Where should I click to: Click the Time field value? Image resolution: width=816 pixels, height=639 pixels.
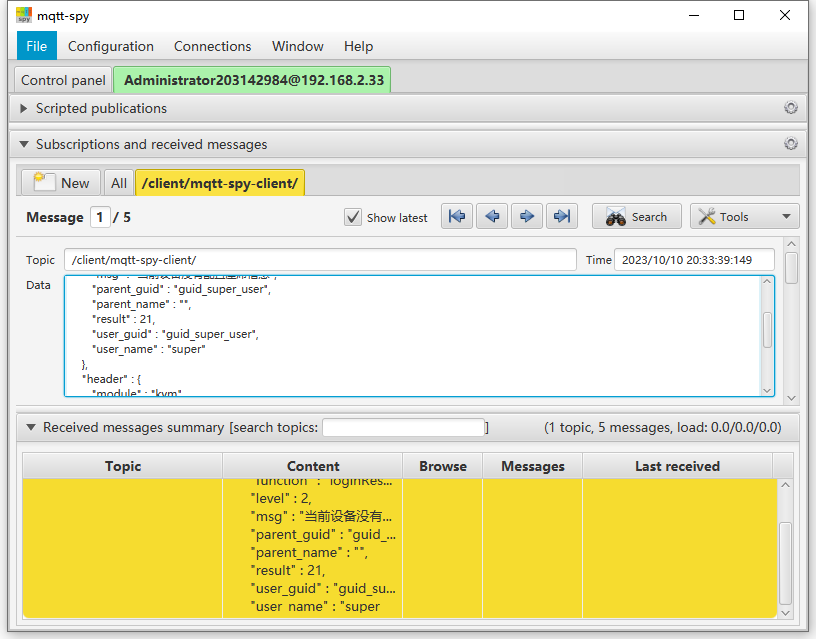pyautogui.click(x=694, y=260)
